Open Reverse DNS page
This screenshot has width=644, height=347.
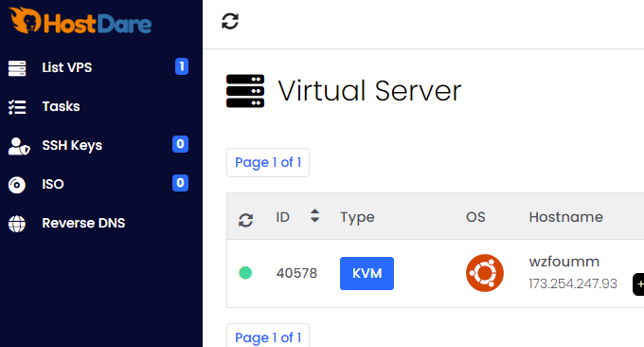[x=83, y=223]
